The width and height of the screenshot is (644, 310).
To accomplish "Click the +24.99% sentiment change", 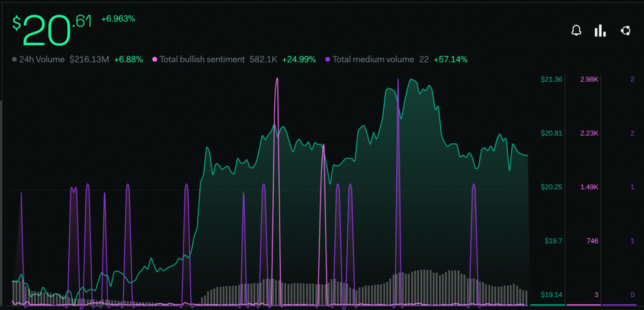I will 299,60.
